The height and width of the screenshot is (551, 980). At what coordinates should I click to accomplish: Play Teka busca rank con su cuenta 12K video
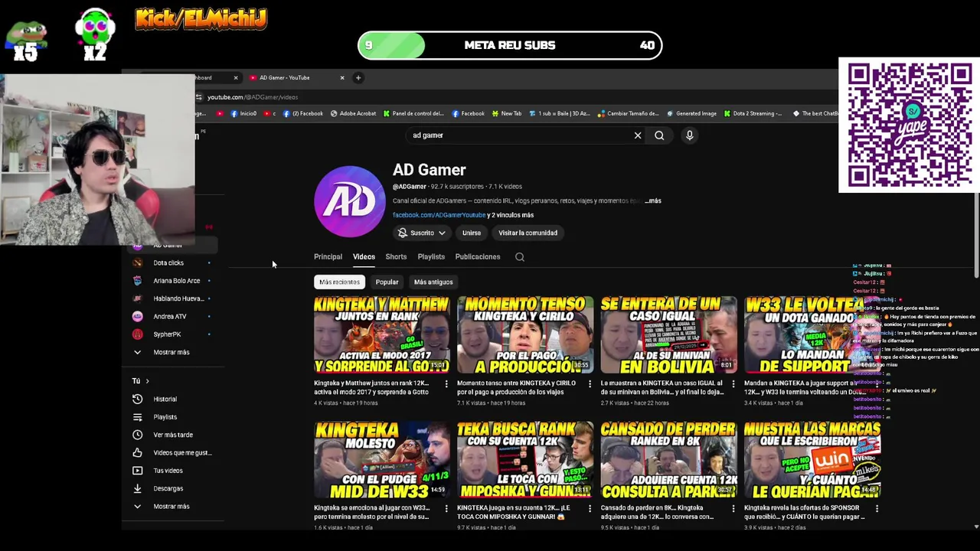(524, 460)
